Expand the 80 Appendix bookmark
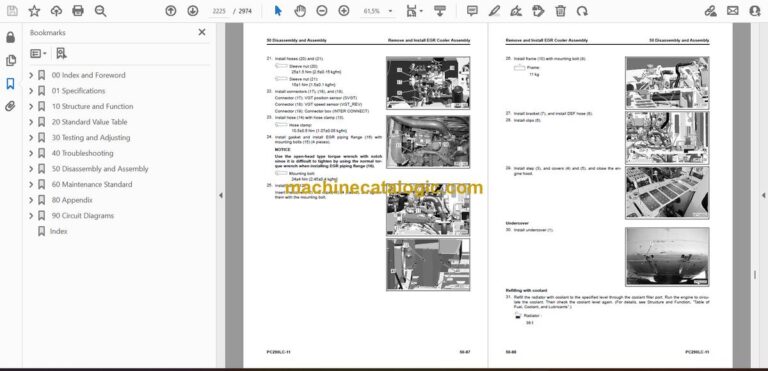The width and height of the screenshot is (768, 371). pyautogui.click(x=31, y=200)
